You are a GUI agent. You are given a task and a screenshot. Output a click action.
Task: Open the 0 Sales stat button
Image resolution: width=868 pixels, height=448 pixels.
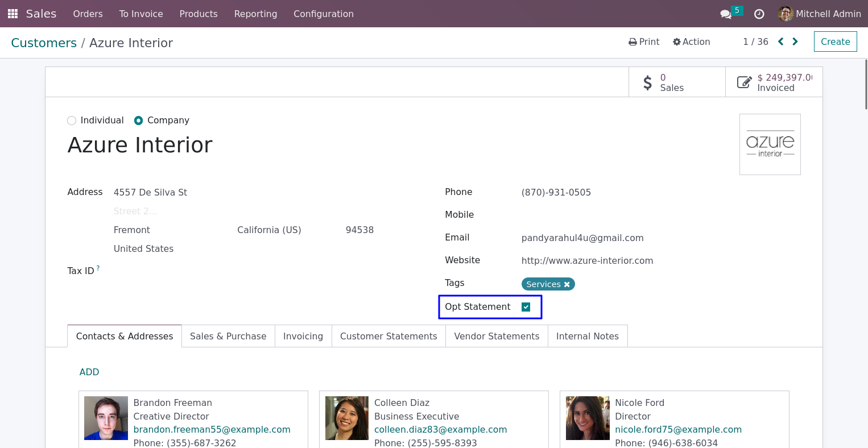[677, 82]
